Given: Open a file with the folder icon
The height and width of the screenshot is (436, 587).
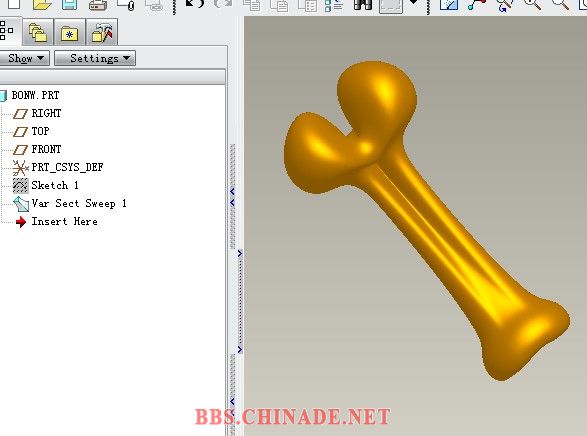Looking at the screenshot, I should coord(42,4).
